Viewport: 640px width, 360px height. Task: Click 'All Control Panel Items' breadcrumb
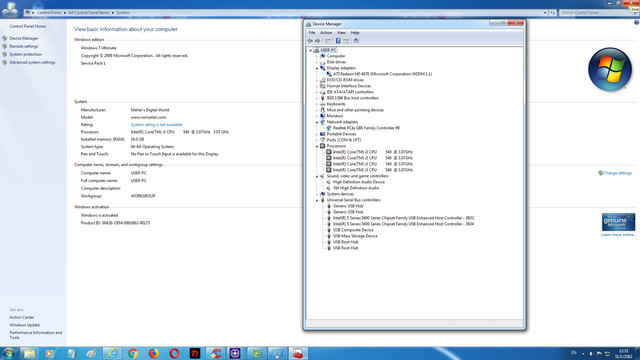(x=89, y=13)
